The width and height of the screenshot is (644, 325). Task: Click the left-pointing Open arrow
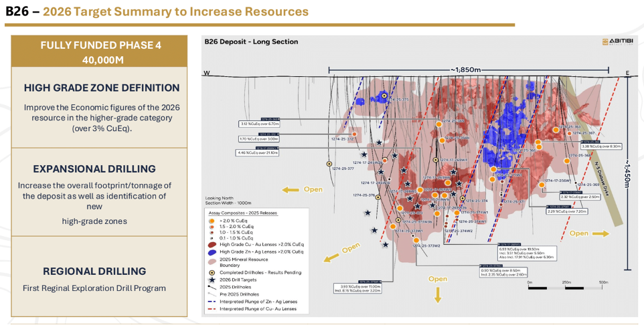290,190
